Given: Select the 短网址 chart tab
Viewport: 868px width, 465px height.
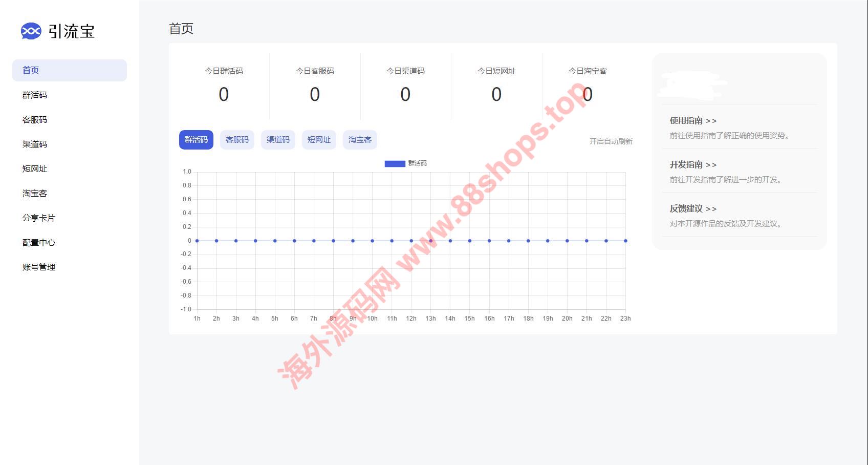Looking at the screenshot, I should click(319, 140).
